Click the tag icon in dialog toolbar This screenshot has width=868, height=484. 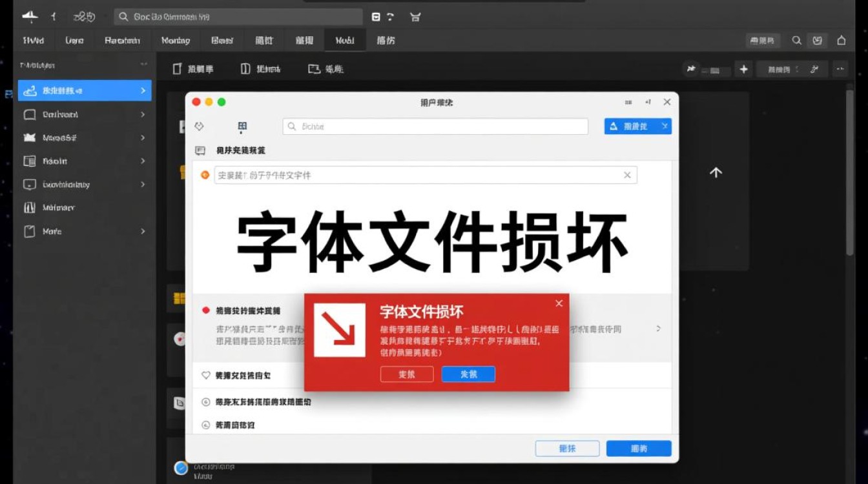(x=199, y=126)
